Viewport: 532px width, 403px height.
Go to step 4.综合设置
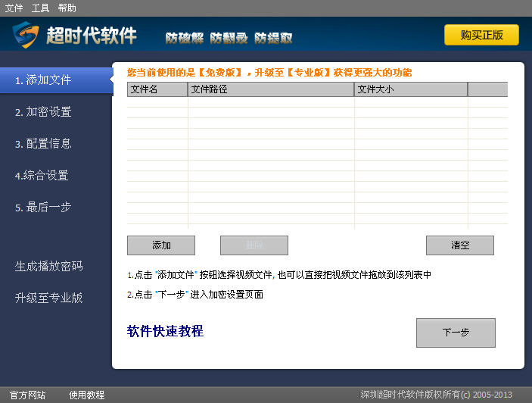tap(42, 175)
